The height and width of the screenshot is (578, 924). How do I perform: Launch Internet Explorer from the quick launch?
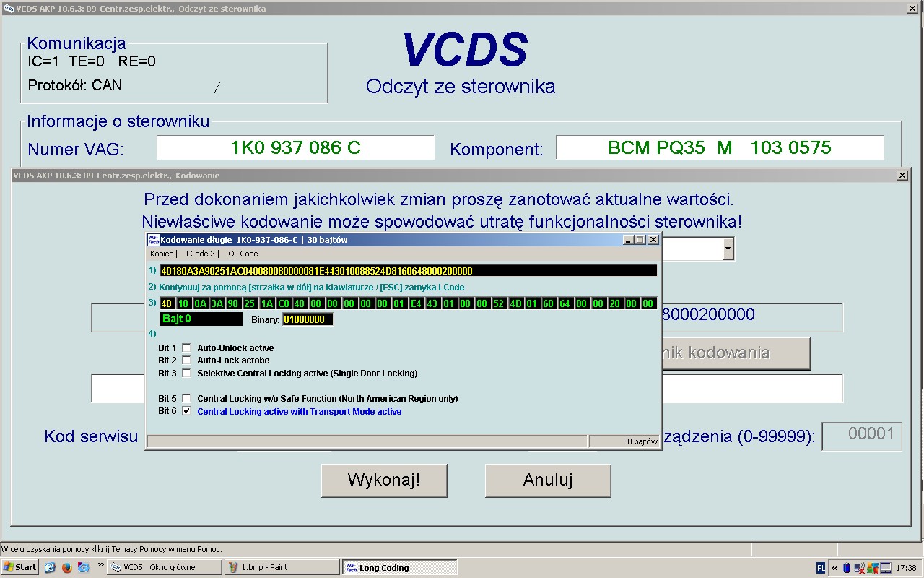pyautogui.click(x=50, y=567)
